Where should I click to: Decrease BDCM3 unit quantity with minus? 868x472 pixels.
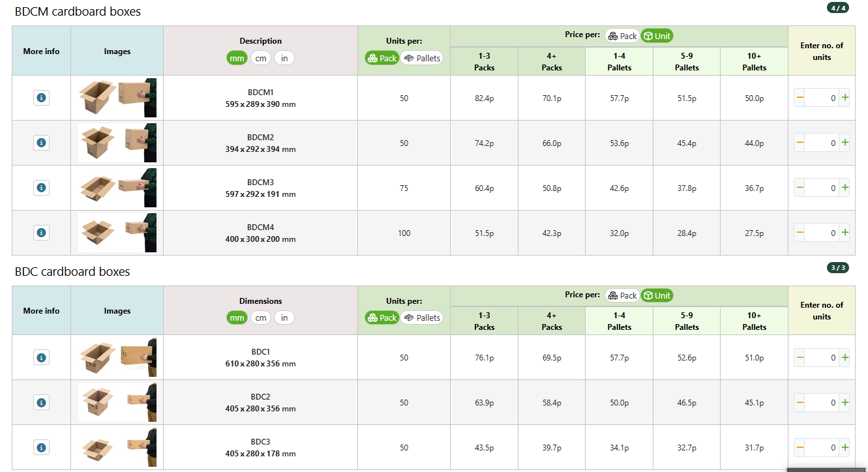click(x=800, y=188)
